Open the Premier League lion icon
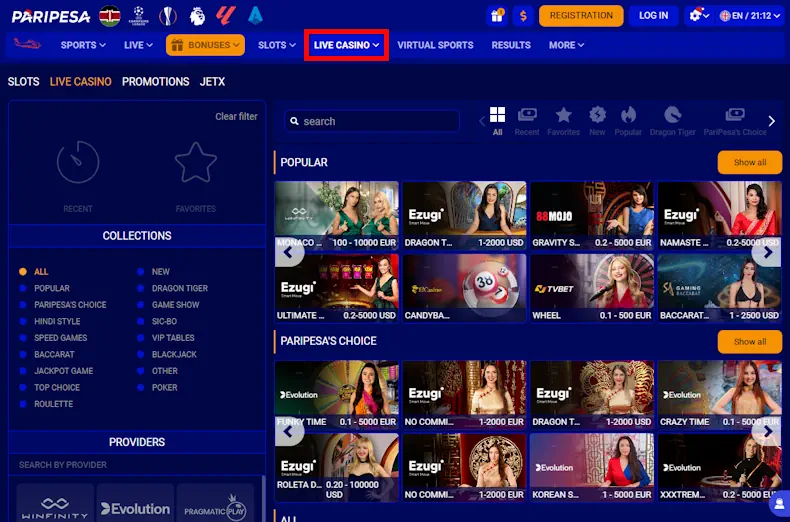 click(x=197, y=16)
